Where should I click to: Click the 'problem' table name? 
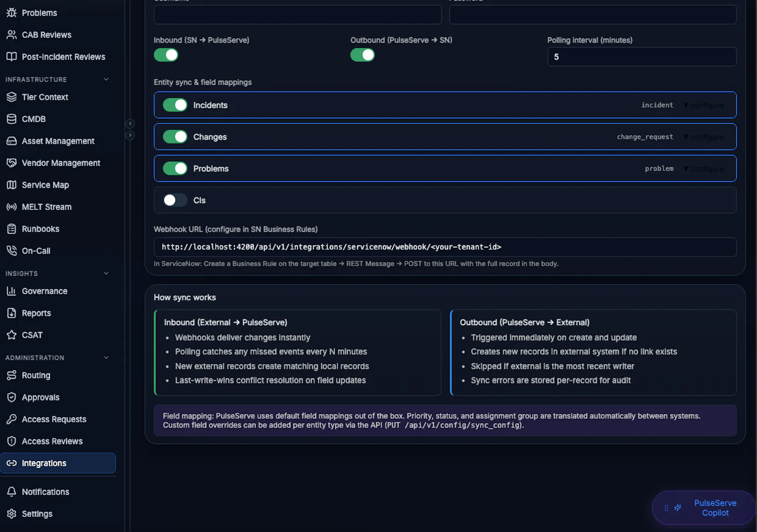[x=659, y=168]
